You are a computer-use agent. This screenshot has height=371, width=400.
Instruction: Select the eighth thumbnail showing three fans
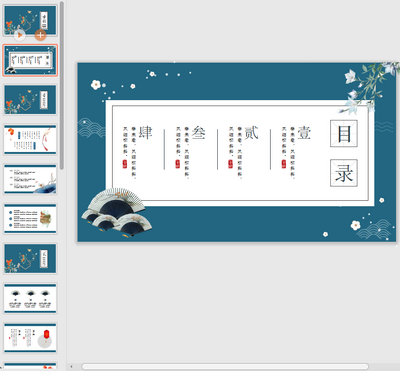(x=30, y=298)
